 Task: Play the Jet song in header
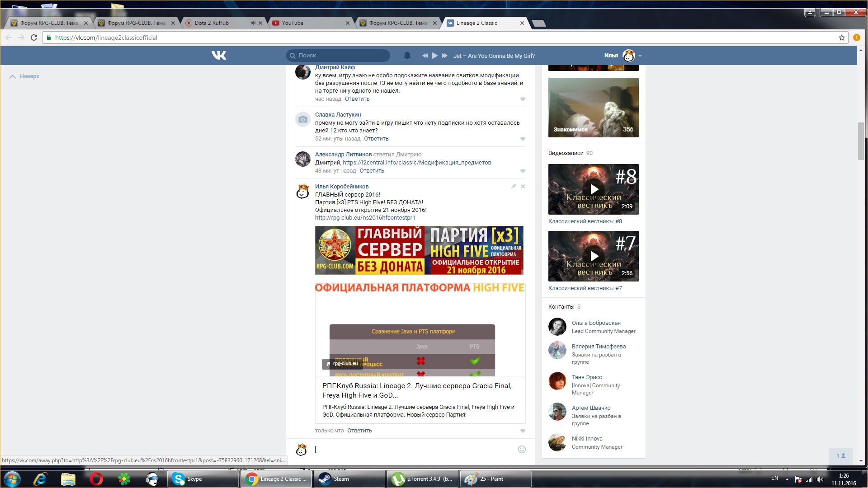[x=434, y=56]
